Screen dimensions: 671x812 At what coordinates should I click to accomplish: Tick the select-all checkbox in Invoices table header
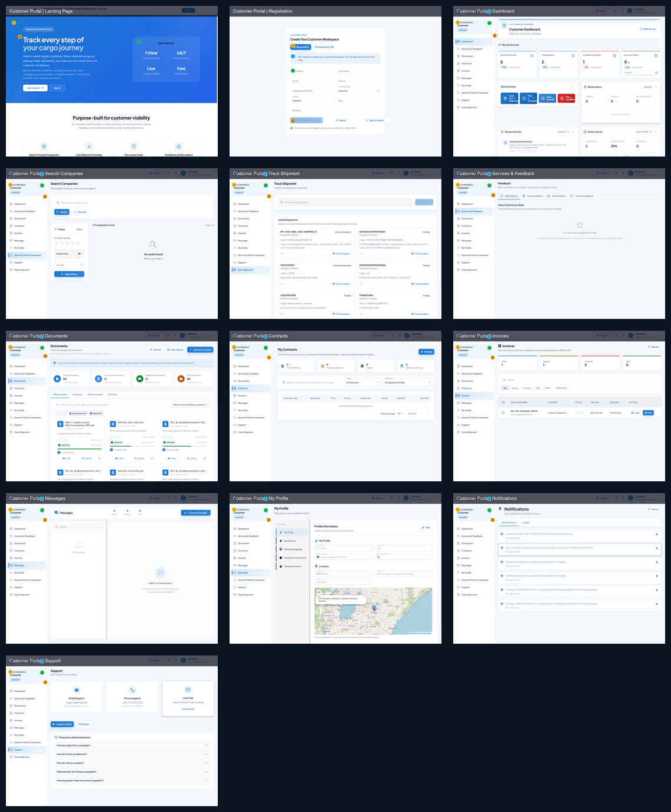tap(503, 402)
